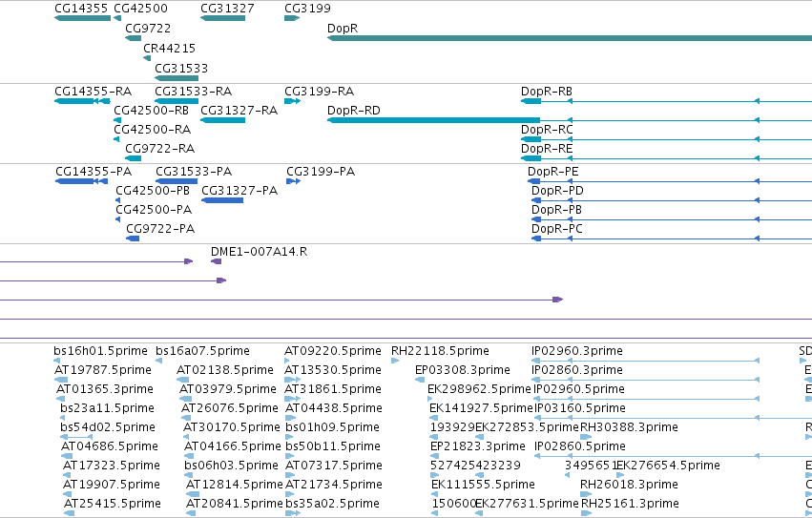Click EST AT01365.3prime
The height and width of the screenshot is (518, 812).
click(x=60, y=400)
